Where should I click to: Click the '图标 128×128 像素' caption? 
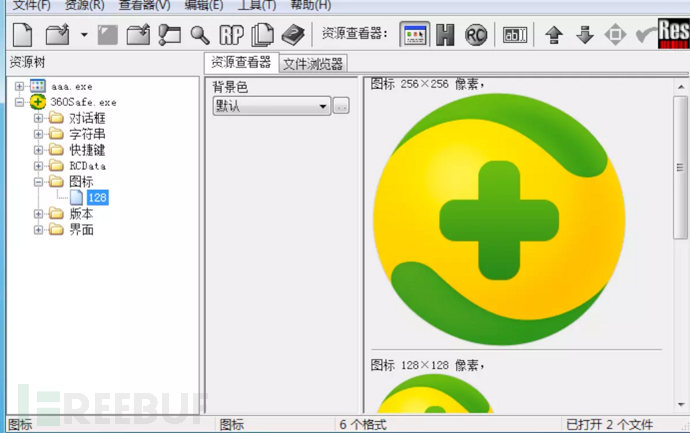427,365
